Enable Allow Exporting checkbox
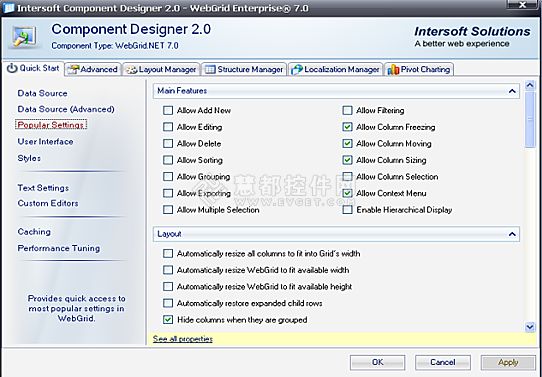This screenshot has width=542, height=377. tap(168, 194)
